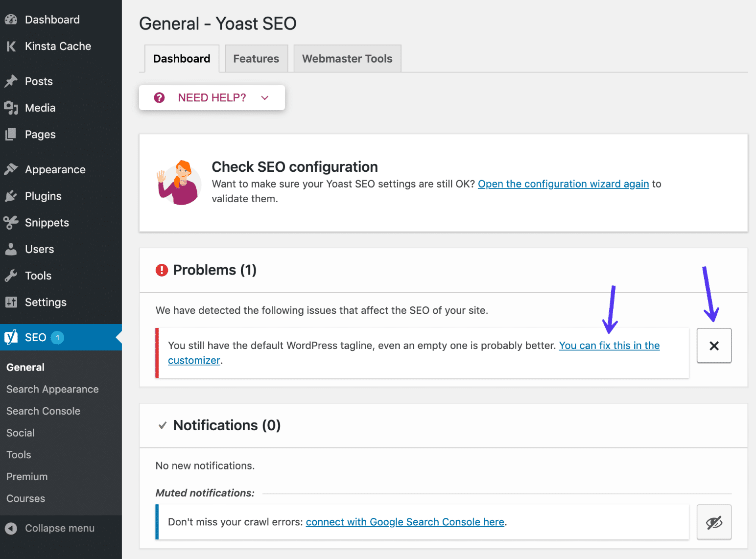Dismiss the default tagline problem

tap(714, 346)
